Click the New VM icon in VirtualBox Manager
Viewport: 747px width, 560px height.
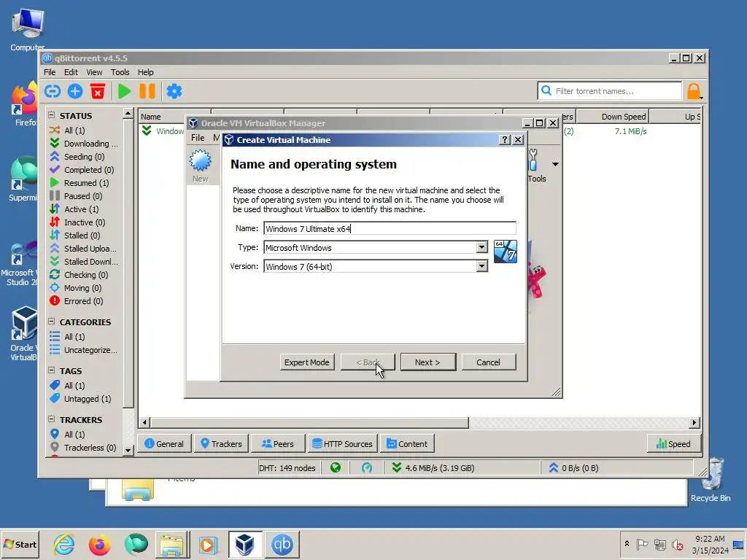(200, 166)
